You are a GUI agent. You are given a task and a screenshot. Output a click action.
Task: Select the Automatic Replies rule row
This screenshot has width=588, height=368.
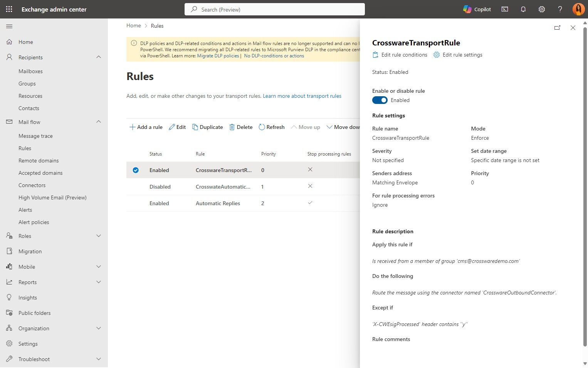pos(243,203)
